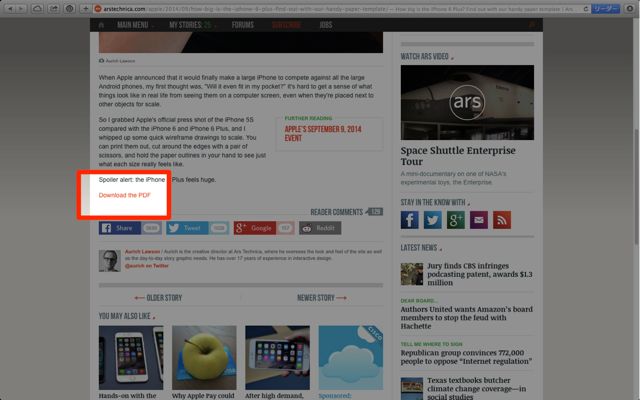
Task: Click the blue Reader button in the address bar
Action: [x=606, y=9]
